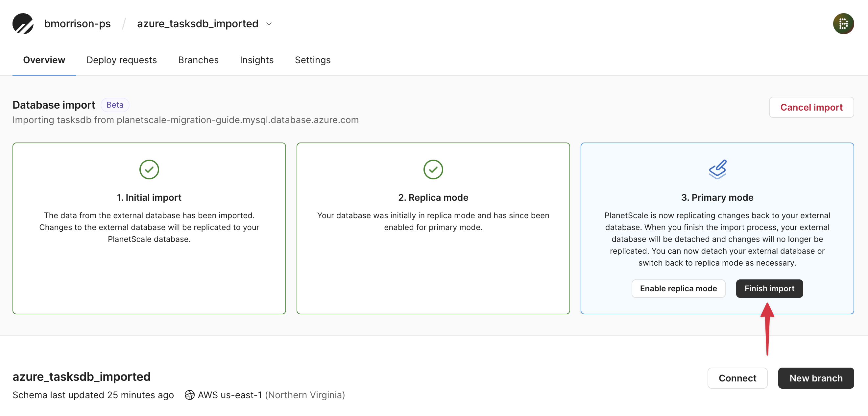Image resolution: width=868 pixels, height=416 pixels.
Task: Click the azure_tasksdb_imported section heading
Action: point(81,377)
